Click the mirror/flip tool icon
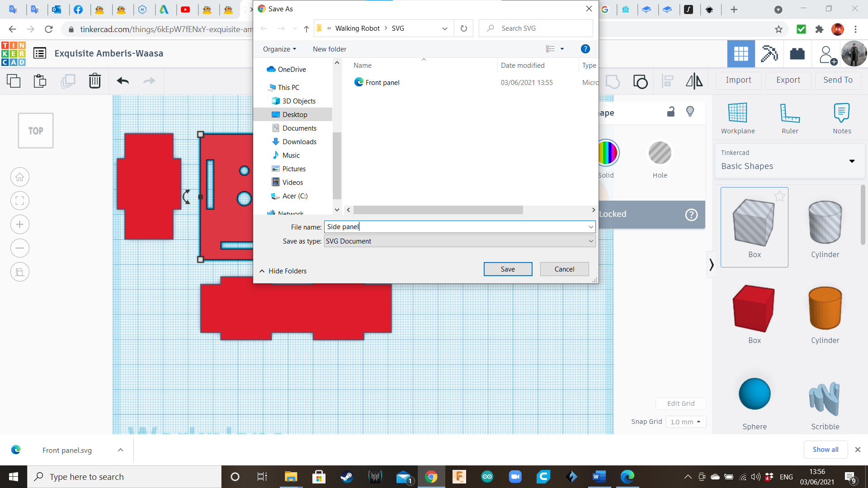868x488 pixels. tap(694, 81)
